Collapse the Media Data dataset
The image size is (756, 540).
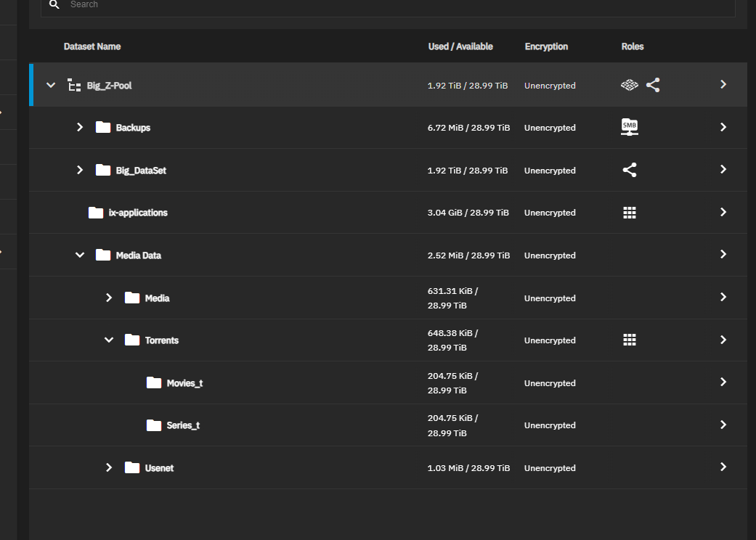80,255
